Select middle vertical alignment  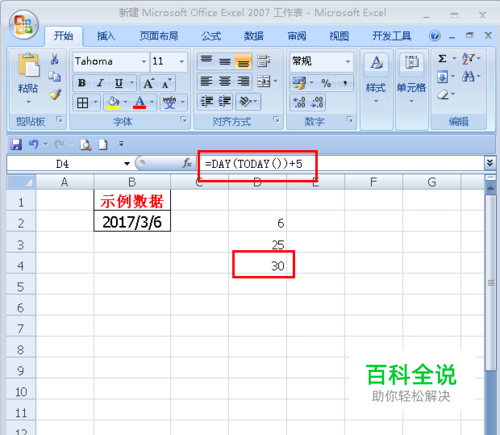pos(225,61)
